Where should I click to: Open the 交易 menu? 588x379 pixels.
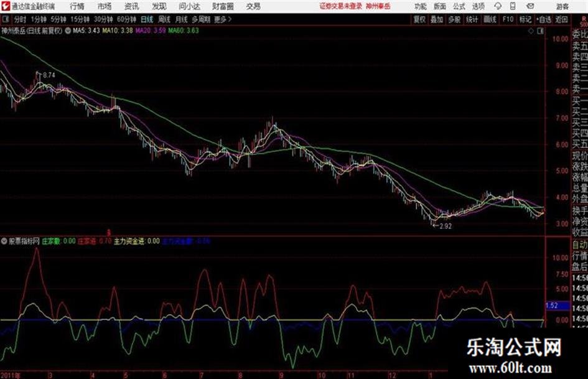point(253,6)
